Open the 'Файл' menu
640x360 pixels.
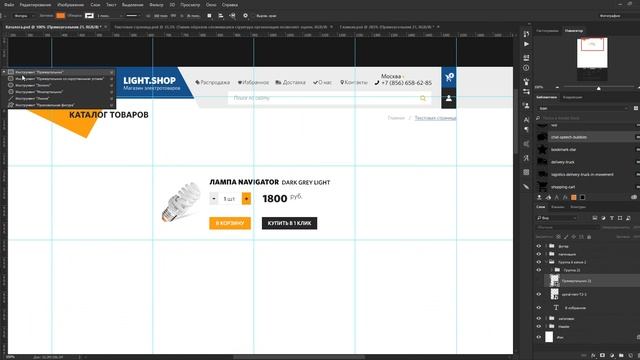tap(9, 5)
